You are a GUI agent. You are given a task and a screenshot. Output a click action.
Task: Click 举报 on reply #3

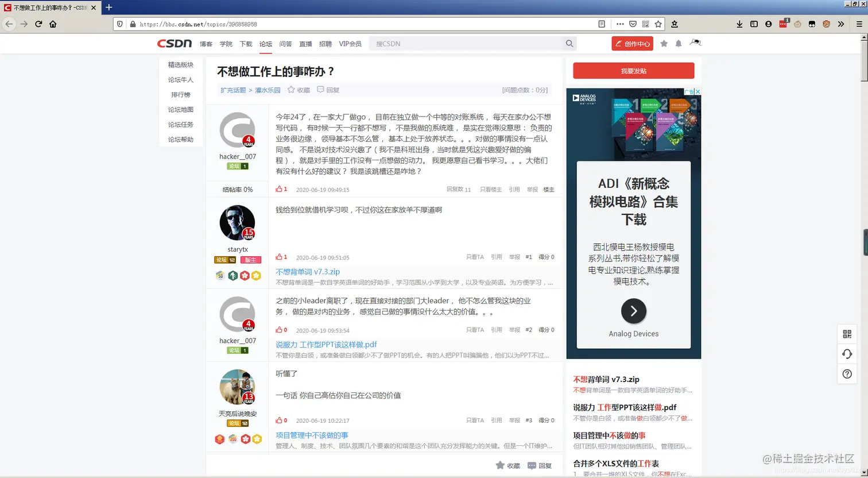(x=514, y=421)
